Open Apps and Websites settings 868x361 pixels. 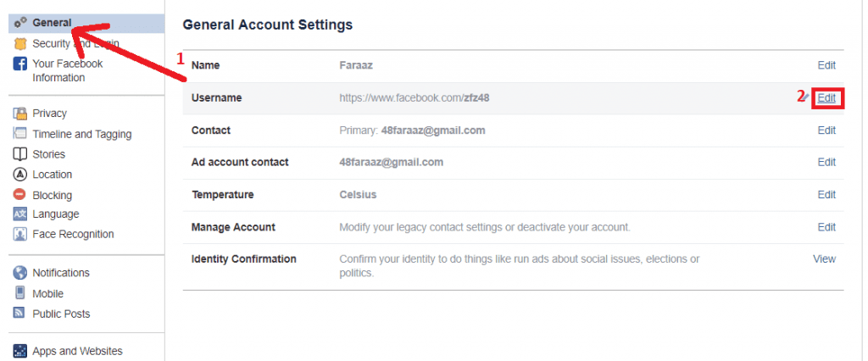[77, 351]
